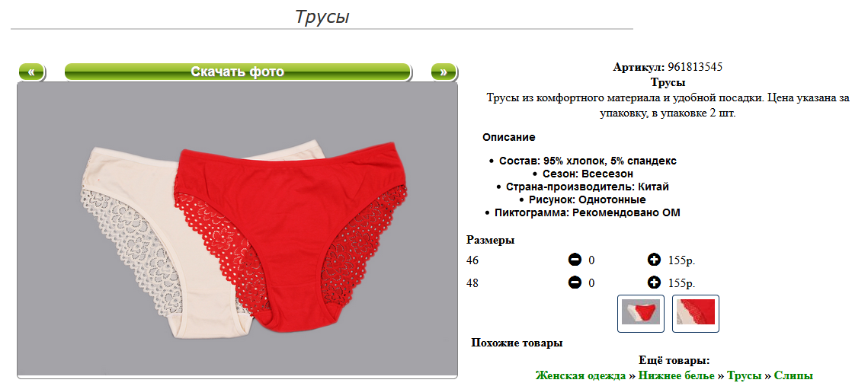Click the article number 961813545
The width and height of the screenshot is (868, 383).
tap(695, 67)
